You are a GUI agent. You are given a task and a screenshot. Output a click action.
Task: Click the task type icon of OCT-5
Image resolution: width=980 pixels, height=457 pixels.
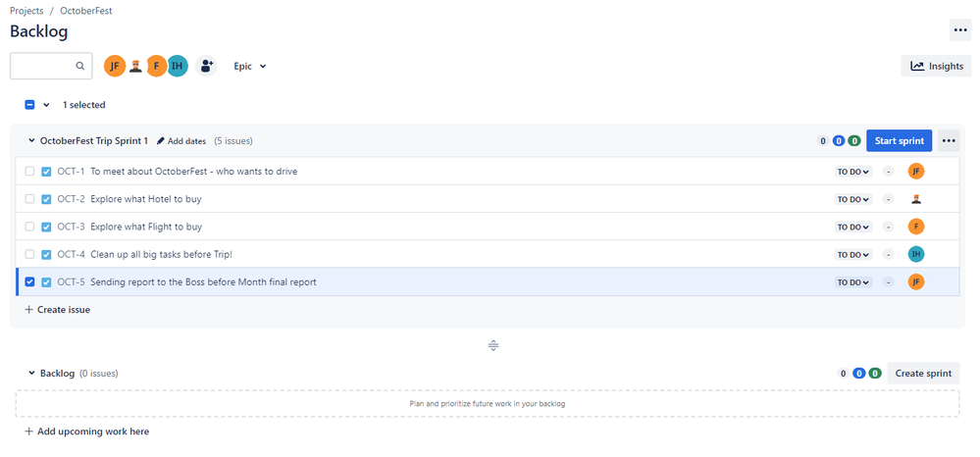point(46,282)
